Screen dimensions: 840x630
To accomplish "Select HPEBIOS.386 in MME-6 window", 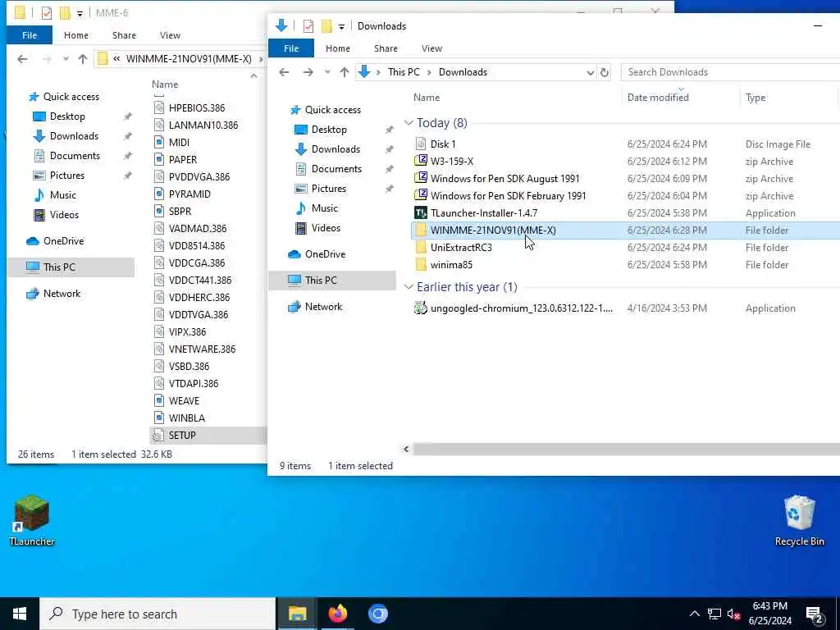I will click(x=197, y=107).
